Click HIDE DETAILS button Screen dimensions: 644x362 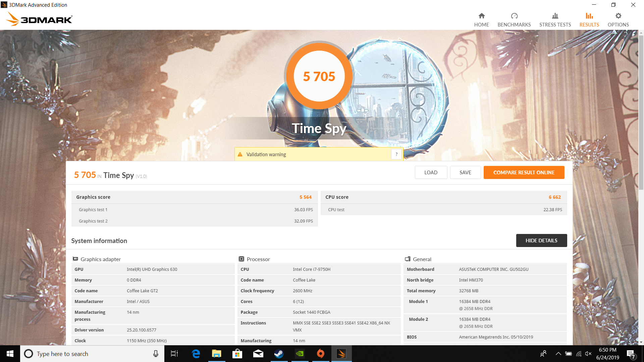(x=541, y=240)
